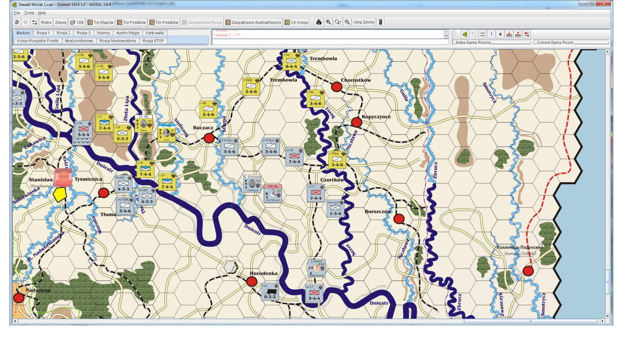Click the zoom in magnifier icon
631x364 pixels.
328,22
